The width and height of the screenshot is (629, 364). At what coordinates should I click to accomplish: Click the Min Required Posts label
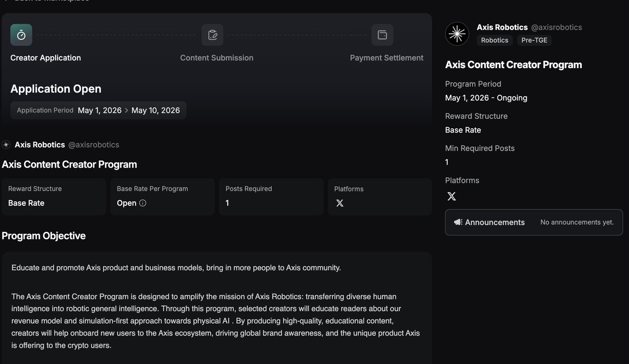coord(480,148)
